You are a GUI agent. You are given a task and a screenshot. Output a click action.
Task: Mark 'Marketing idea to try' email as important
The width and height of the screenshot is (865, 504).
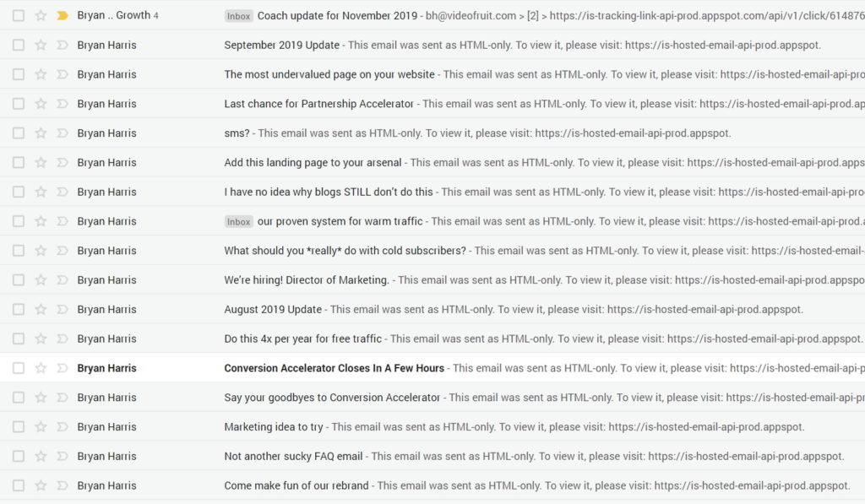63,427
